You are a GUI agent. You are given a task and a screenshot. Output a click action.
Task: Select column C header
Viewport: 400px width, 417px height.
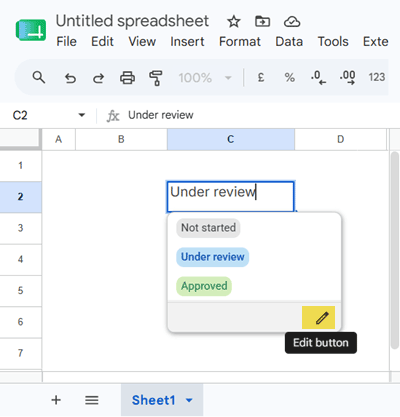click(x=231, y=139)
